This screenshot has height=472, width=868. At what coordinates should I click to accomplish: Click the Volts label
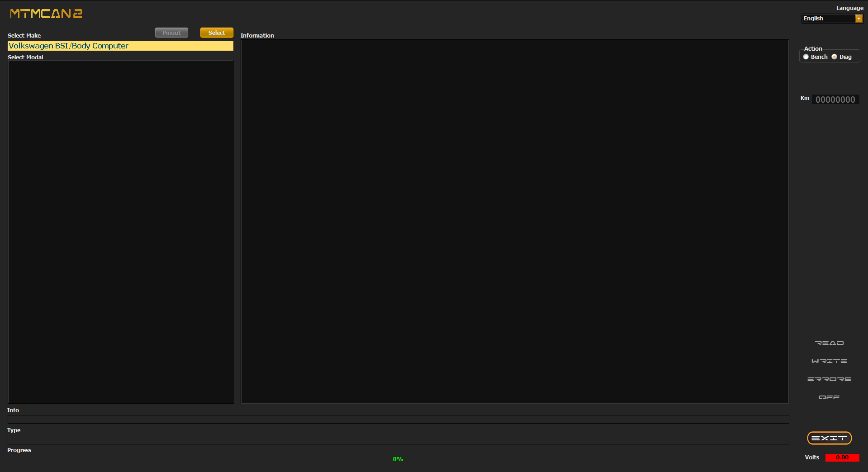point(812,458)
